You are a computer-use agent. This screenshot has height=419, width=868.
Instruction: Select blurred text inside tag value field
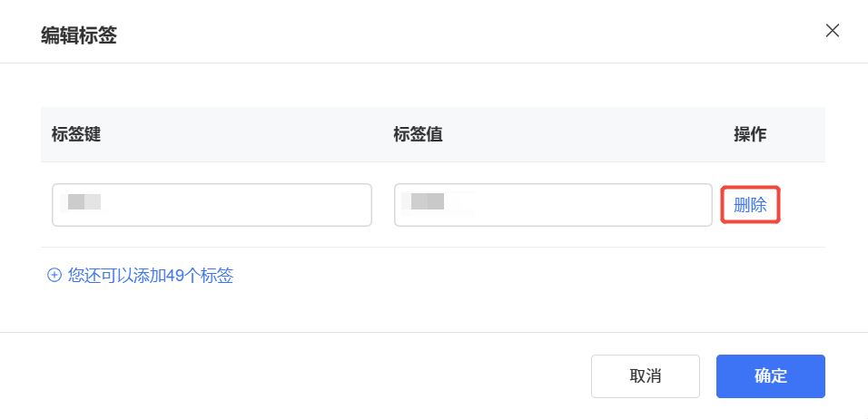(x=428, y=201)
